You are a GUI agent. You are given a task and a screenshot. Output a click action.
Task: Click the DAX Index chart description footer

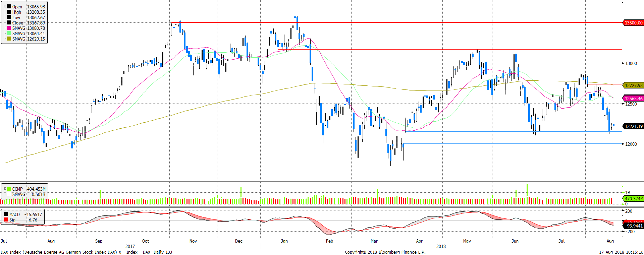pos(87,252)
